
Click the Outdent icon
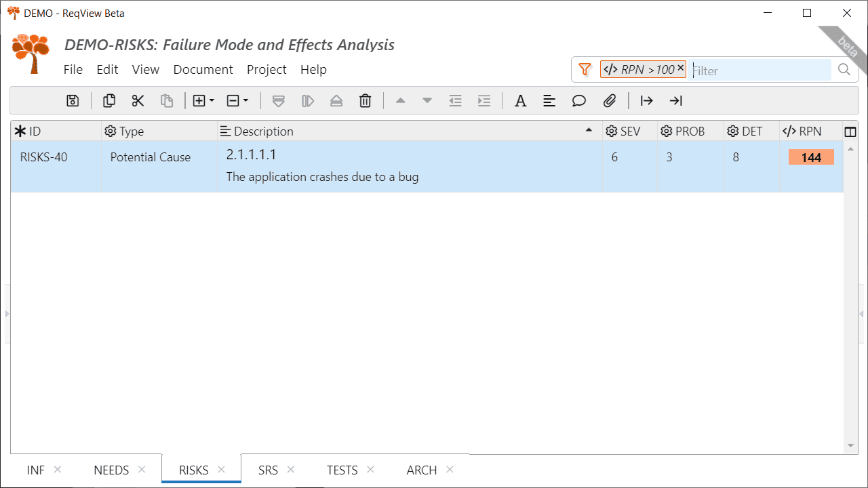[456, 101]
